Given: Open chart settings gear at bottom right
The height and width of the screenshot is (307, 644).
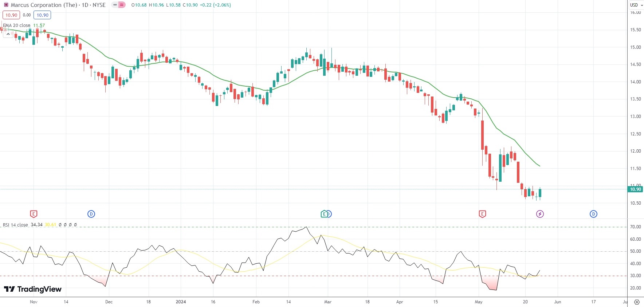Looking at the screenshot, I should tap(637, 302).
